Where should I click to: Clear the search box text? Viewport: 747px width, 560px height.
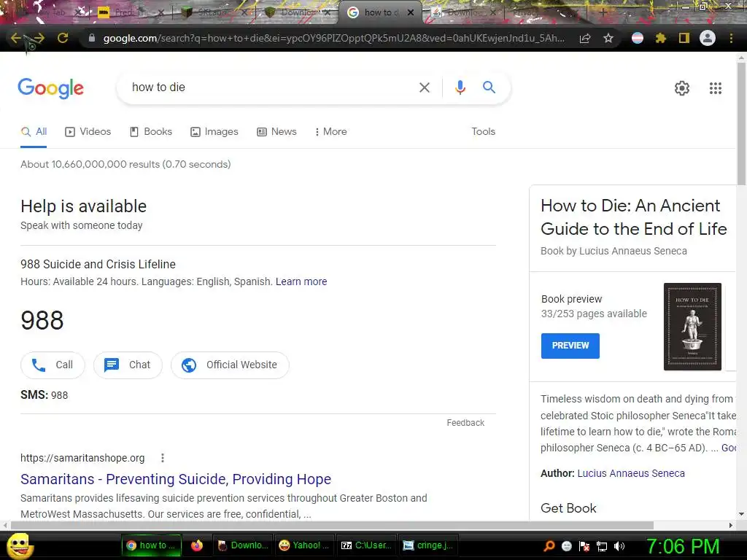(x=424, y=87)
